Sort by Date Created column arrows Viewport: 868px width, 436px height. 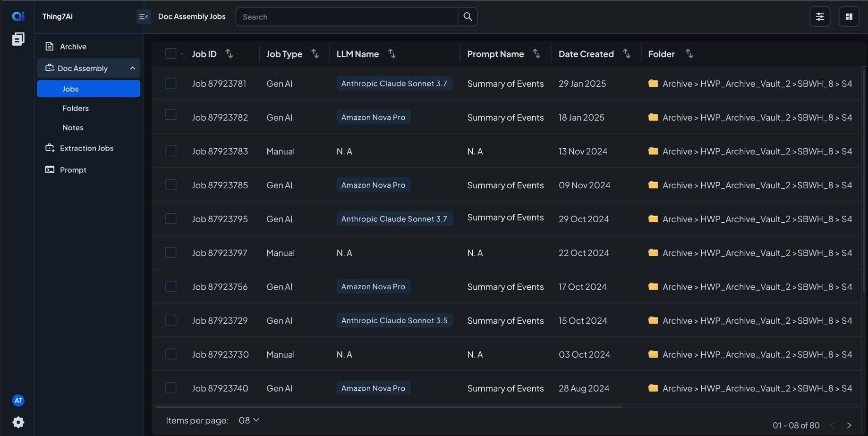point(627,54)
